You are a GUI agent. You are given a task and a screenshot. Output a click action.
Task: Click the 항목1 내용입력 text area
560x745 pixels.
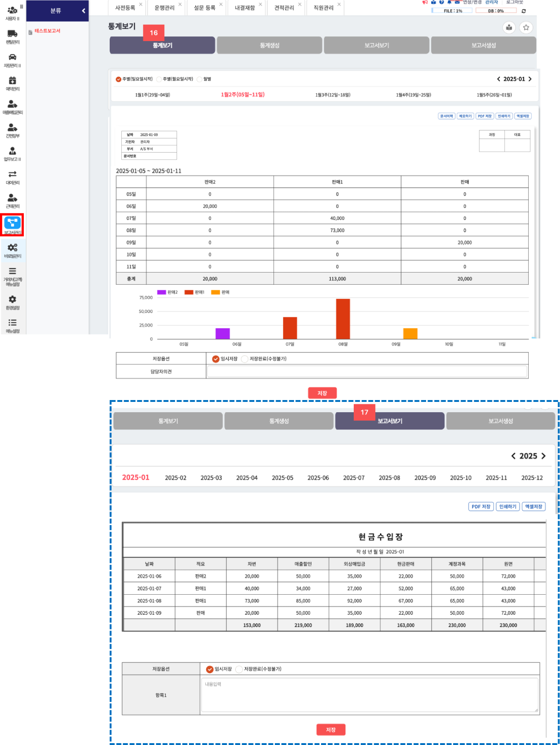pos(369,696)
